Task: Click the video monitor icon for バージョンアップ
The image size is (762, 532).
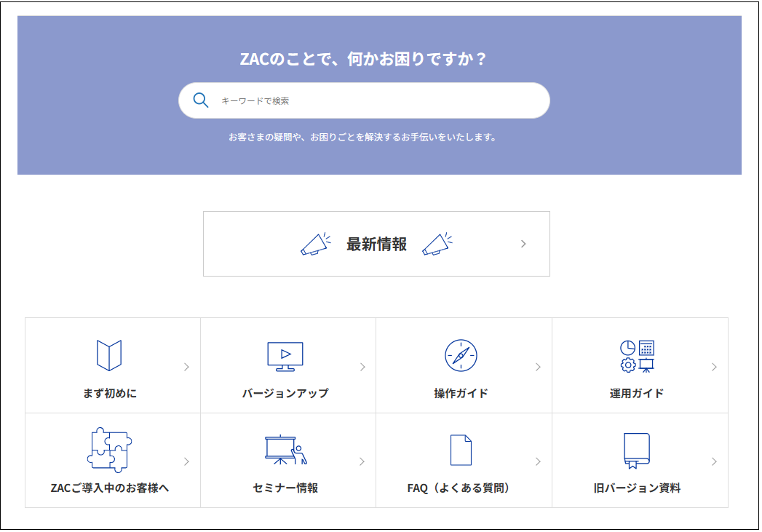Action: pyautogui.click(x=285, y=356)
